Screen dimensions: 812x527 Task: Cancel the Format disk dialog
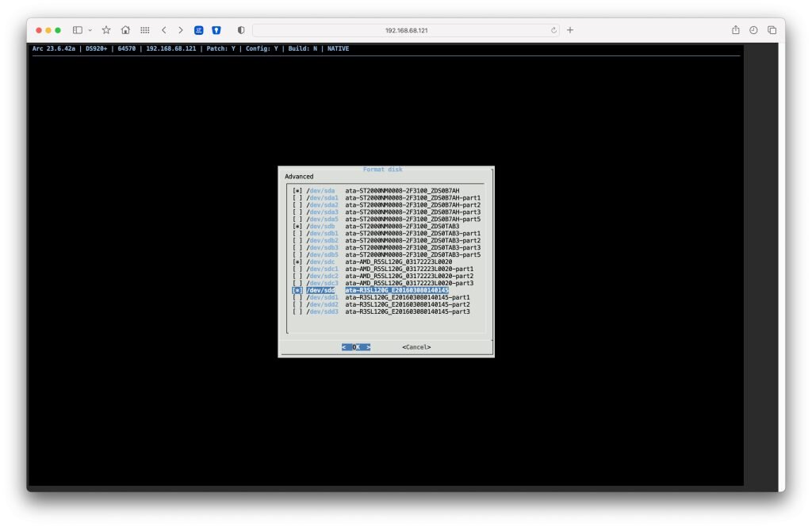point(416,347)
